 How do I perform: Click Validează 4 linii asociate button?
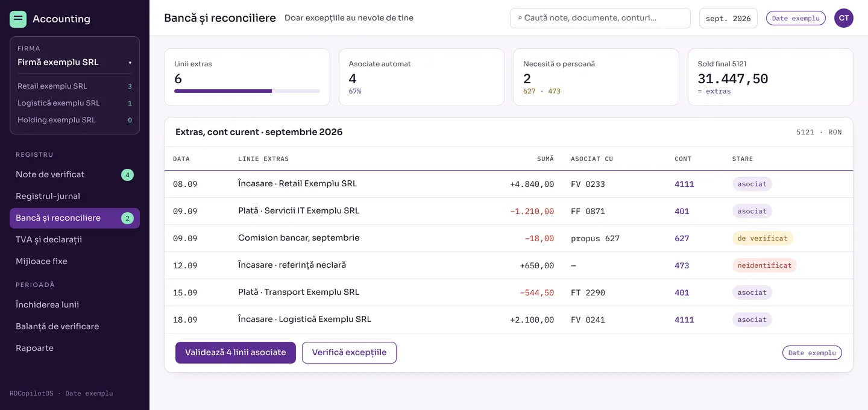click(x=236, y=353)
